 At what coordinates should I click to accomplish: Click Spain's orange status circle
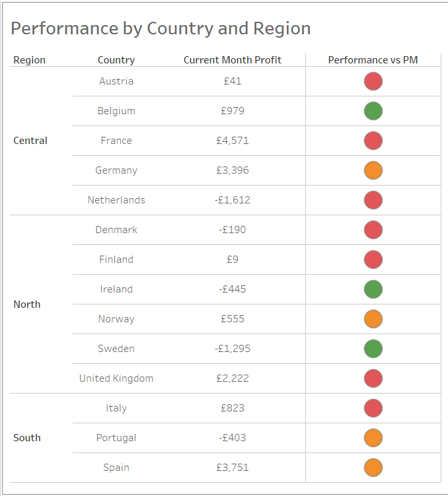[373, 468]
